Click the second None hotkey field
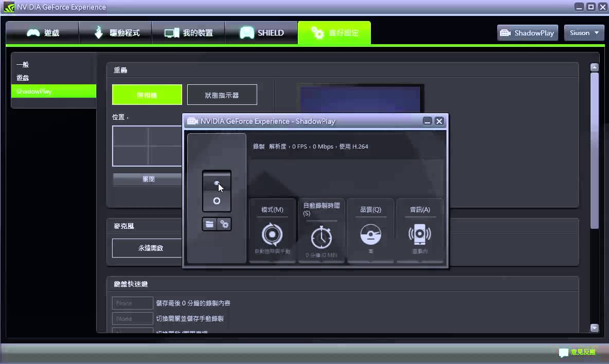 tap(132, 319)
